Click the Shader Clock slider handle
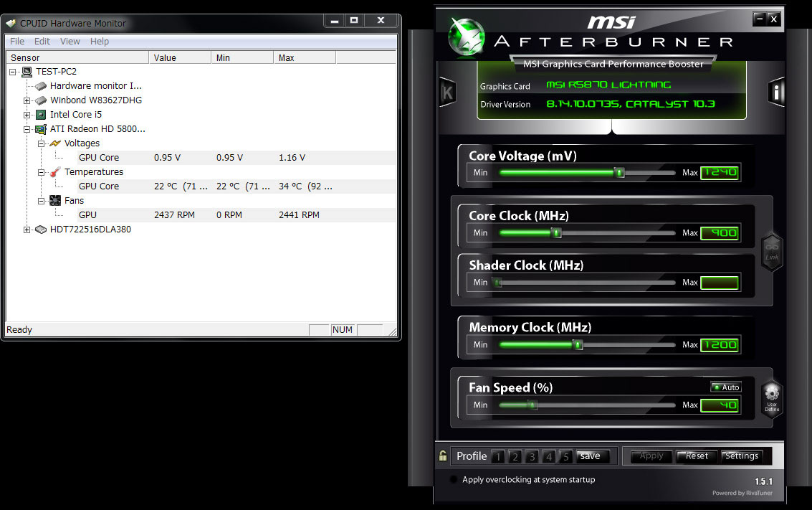The width and height of the screenshot is (812, 510). [x=497, y=283]
